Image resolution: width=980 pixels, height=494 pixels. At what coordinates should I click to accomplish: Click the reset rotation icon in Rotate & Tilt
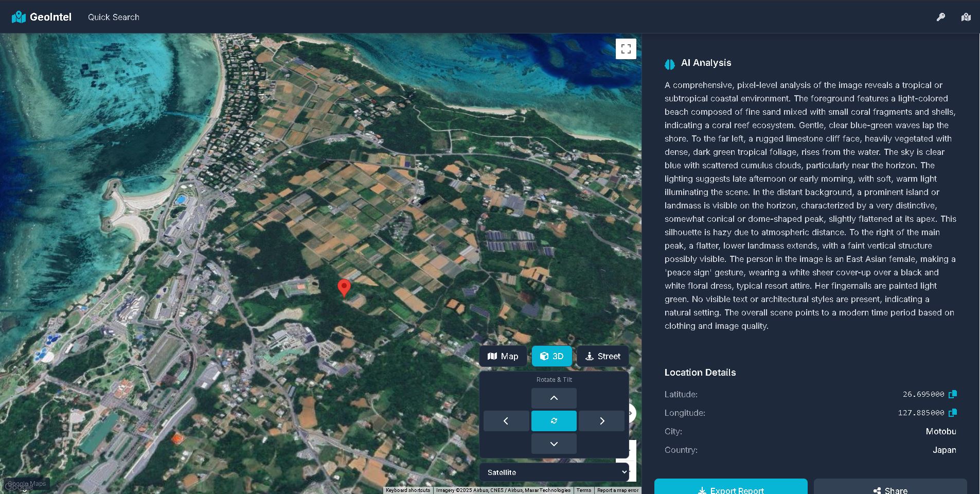(x=554, y=420)
